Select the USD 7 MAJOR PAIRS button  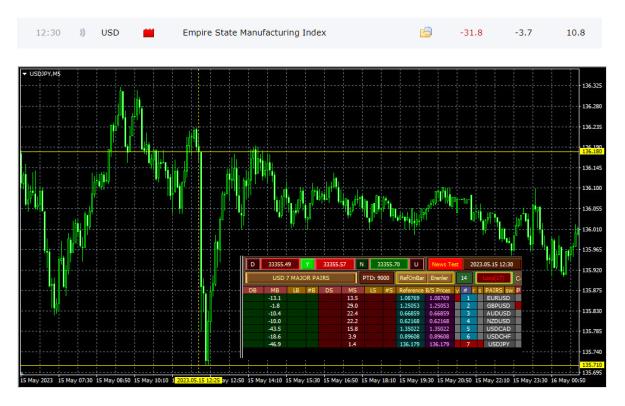[x=301, y=278]
